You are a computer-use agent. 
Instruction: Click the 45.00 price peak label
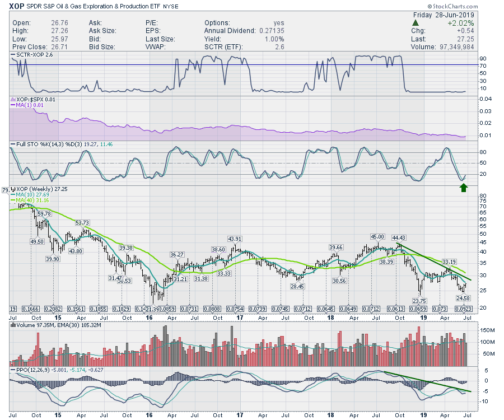pyautogui.click(x=377, y=236)
